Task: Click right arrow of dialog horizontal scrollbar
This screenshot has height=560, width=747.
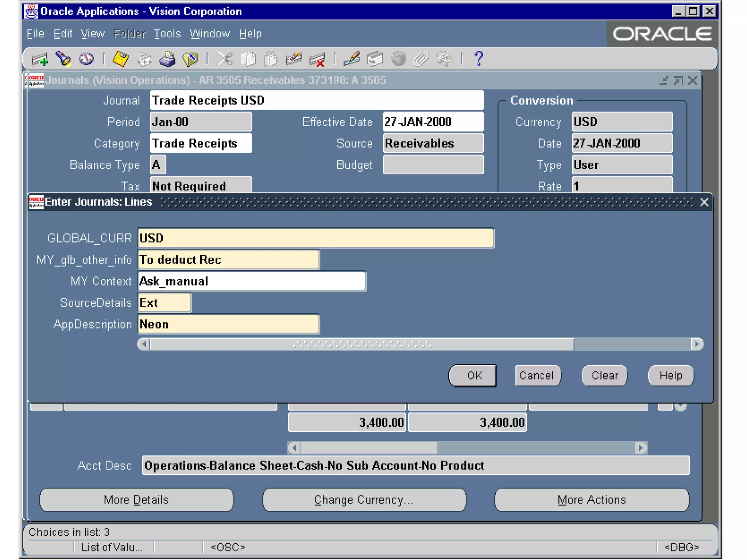Action: [697, 344]
